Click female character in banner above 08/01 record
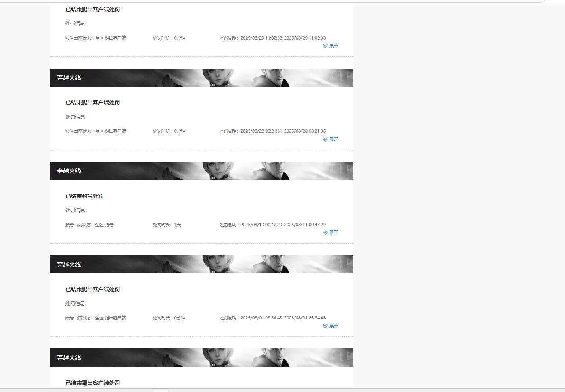 (x=218, y=264)
